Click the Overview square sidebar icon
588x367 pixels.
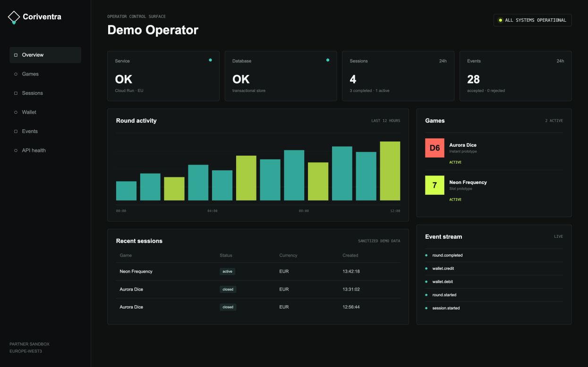pyautogui.click(x=16, y=55)
